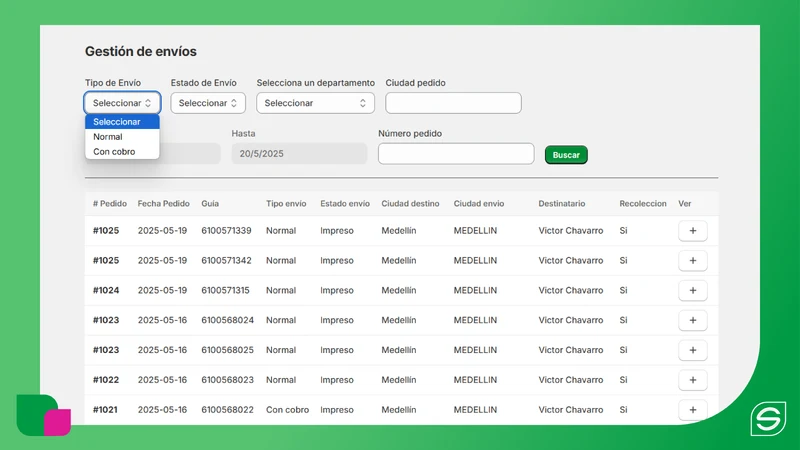
Task: Open plus icon on order #1021 row
Action: click(x=692, y=410)
